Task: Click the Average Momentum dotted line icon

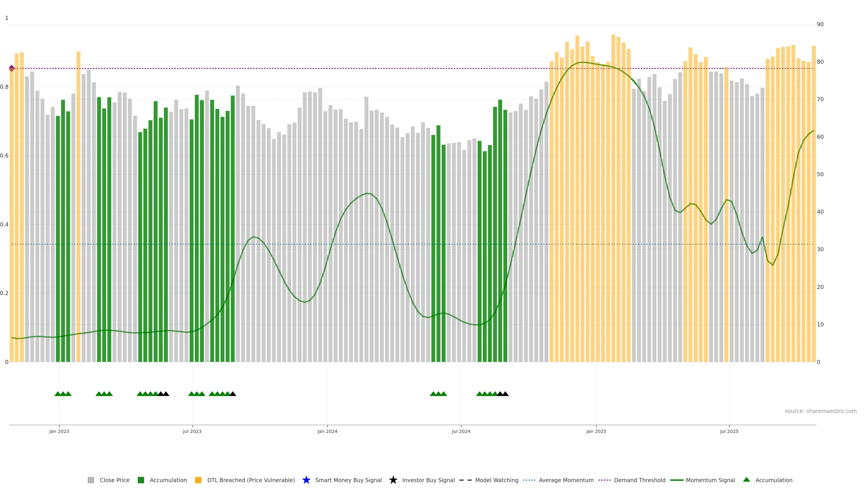Action: point(529,480)
